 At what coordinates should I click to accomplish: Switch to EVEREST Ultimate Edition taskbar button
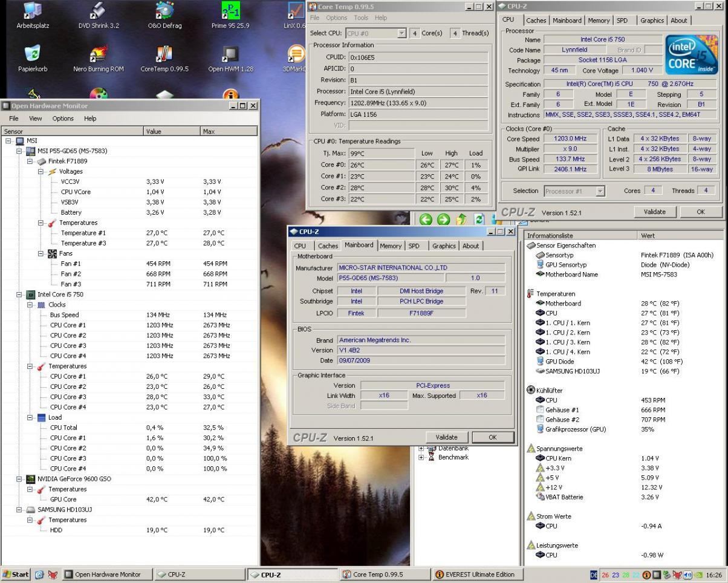coord(477,575)
